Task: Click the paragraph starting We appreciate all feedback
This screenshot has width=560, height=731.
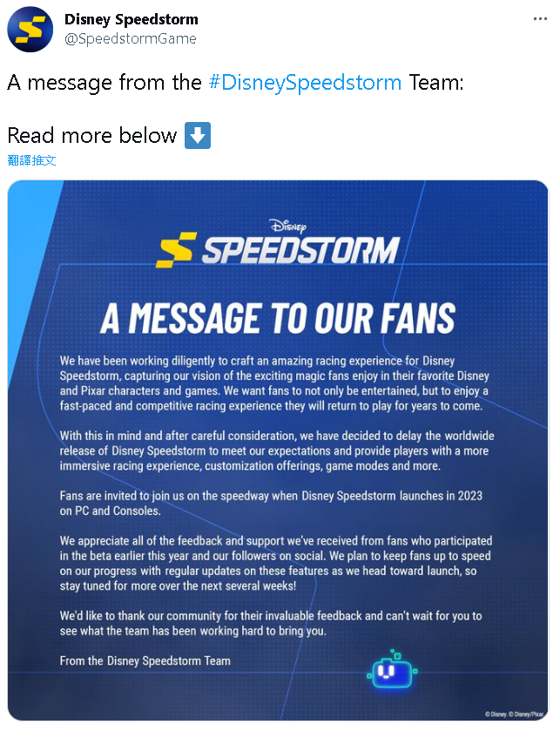Action: (276, 563)
